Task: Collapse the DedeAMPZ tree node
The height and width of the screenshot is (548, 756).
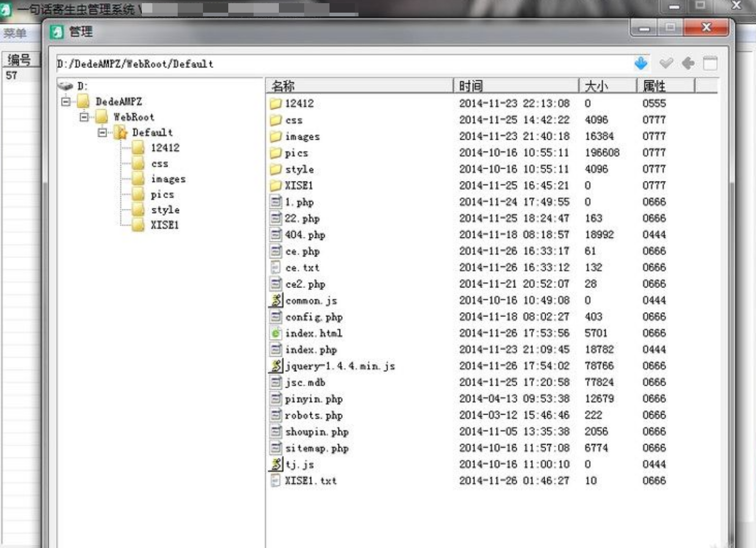Action: tap(66, 101)
